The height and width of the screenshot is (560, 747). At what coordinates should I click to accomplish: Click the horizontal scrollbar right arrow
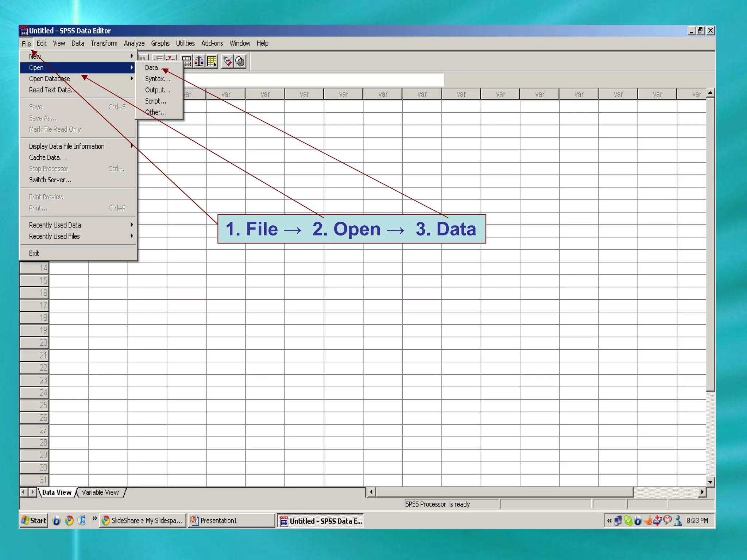pyautogui.click(x=702, y=492)
